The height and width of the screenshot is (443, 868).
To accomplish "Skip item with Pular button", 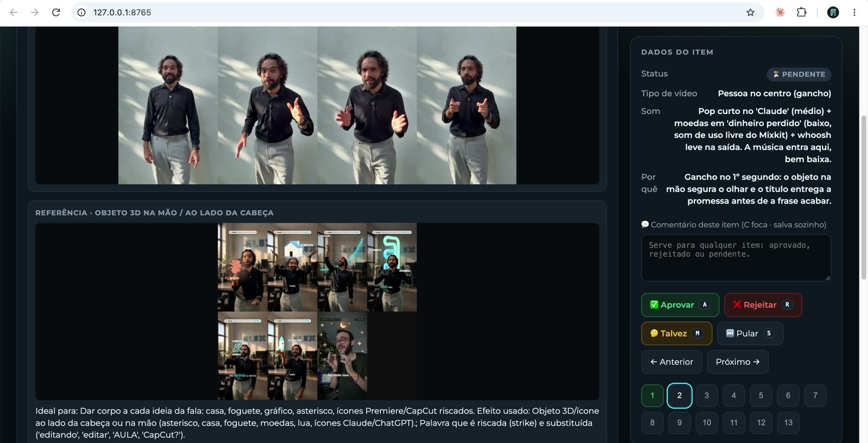I will click(750, 333).
